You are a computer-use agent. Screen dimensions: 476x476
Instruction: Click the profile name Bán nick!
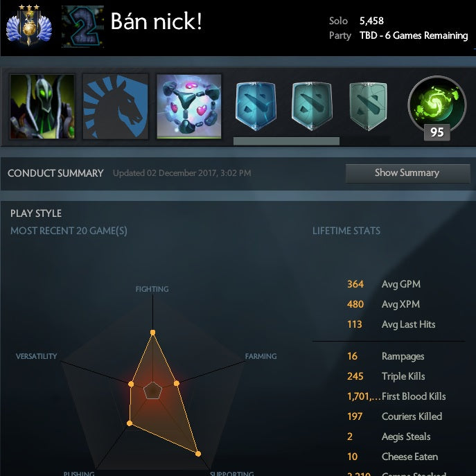tap(157, 21)
